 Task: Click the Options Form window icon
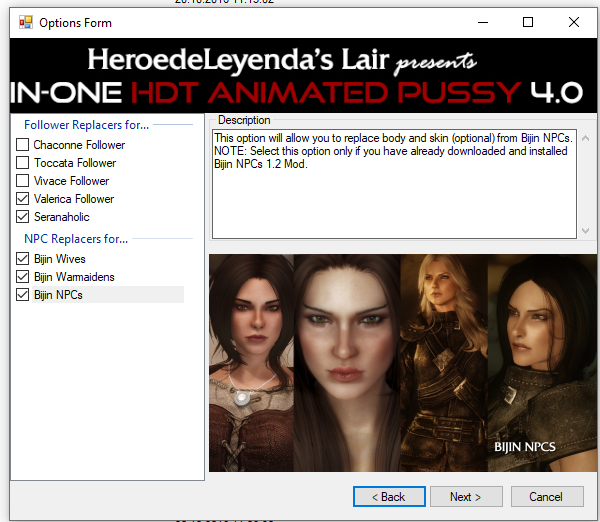pyautogui.click(x=26, y=23)
